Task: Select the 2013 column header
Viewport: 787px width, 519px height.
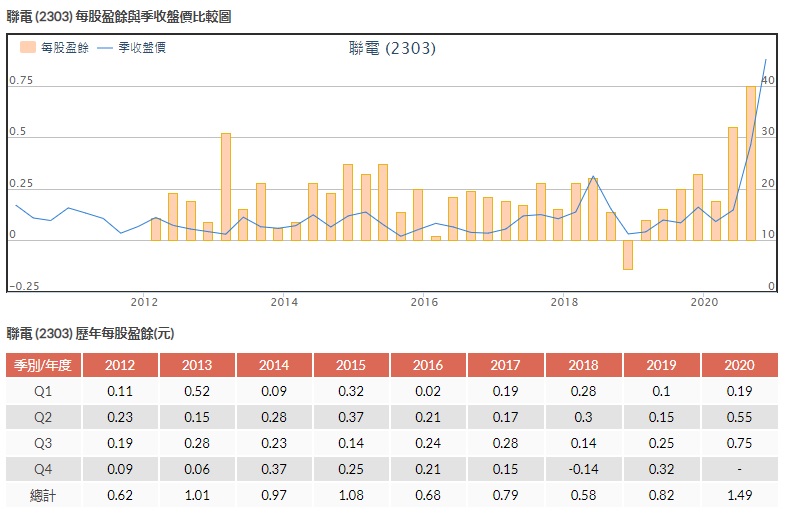Action: click(197, 365)
